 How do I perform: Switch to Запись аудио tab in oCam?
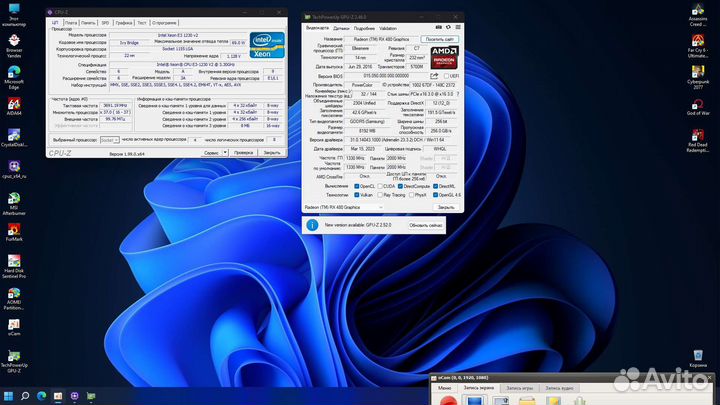559,388
